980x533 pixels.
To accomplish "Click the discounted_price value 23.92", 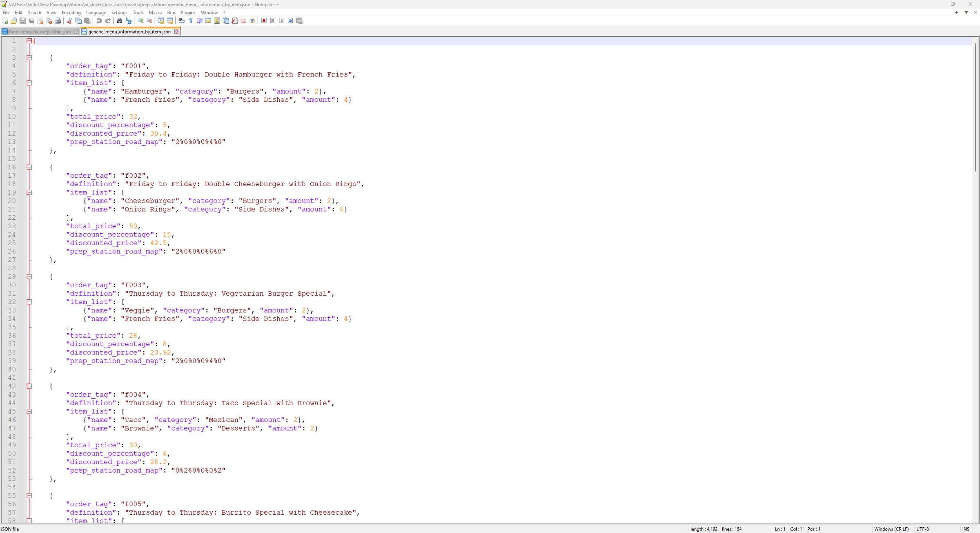I will [x=160, y=352].
